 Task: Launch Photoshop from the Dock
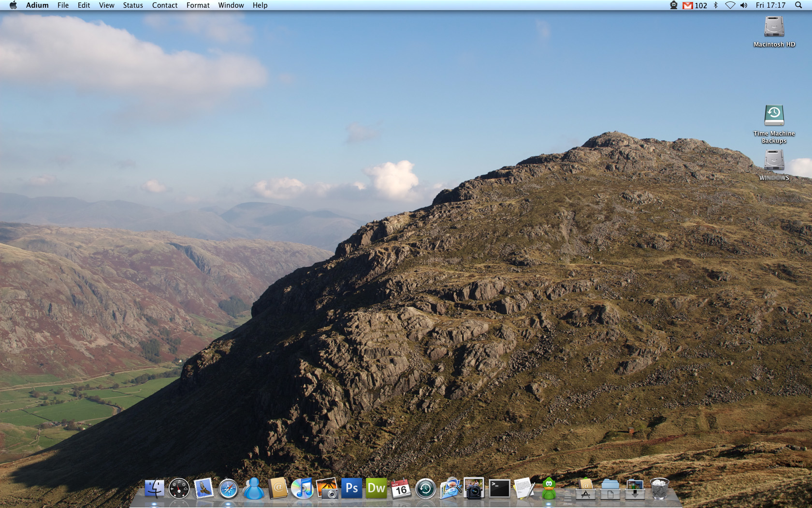pyautogui.click(x=352, y=488)
